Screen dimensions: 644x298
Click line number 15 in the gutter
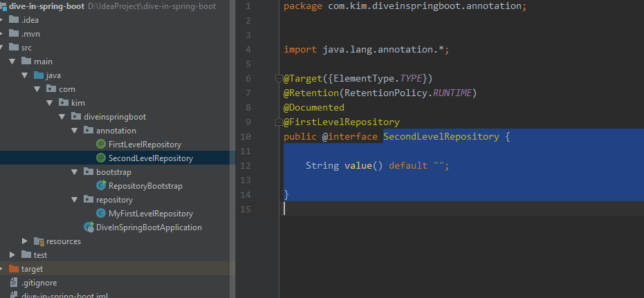click(245, 209)
